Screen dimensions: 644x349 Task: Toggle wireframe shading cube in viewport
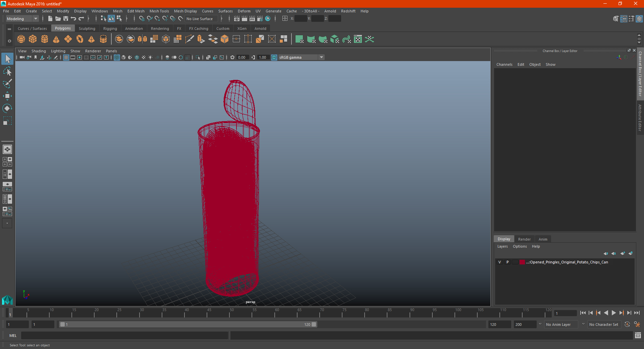click(117, 57)
